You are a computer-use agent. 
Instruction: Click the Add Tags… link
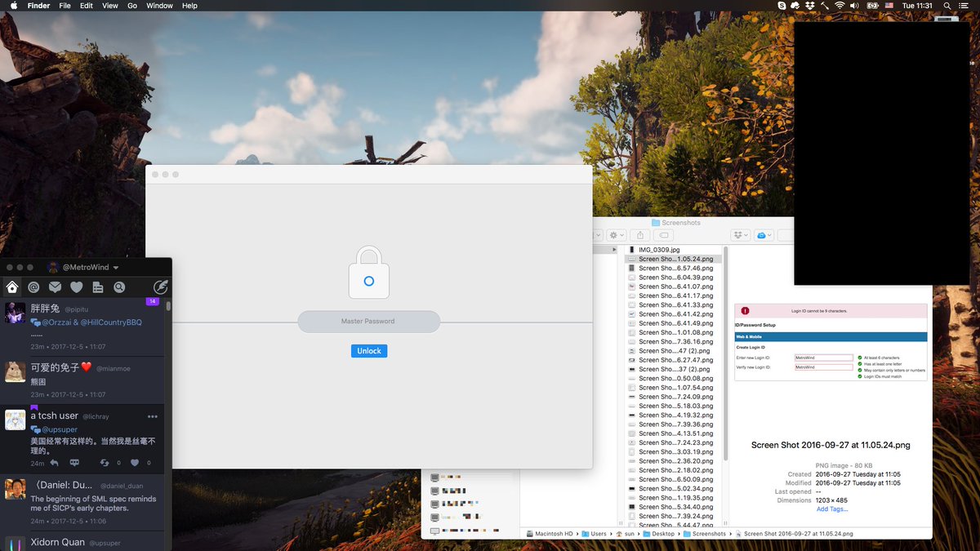pos(832,509)
